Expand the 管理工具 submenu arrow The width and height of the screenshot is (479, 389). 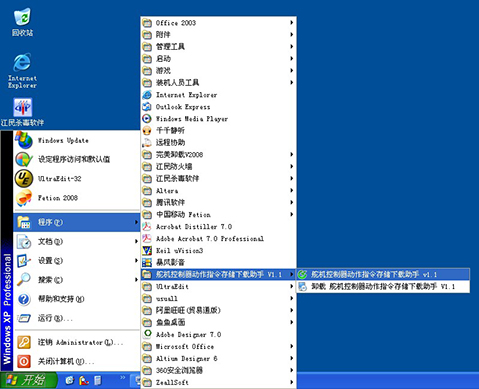pos(292,46)
